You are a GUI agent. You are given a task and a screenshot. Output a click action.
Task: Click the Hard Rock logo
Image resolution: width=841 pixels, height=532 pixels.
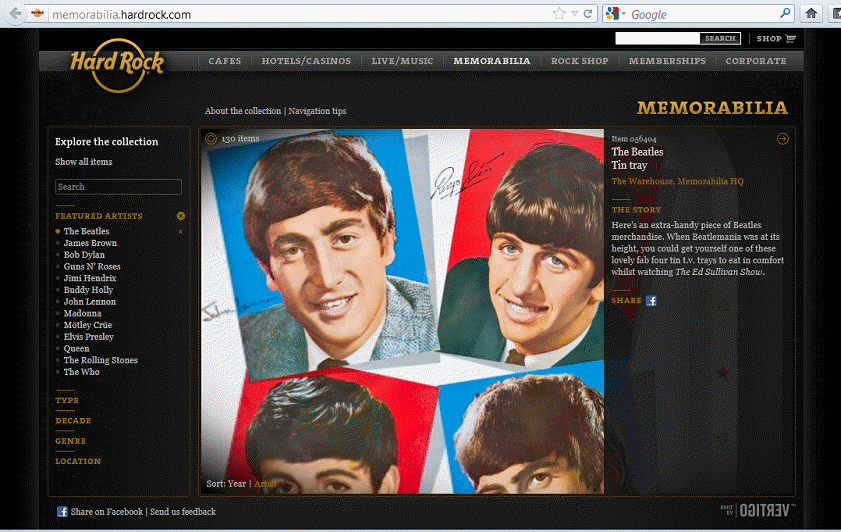117,64
